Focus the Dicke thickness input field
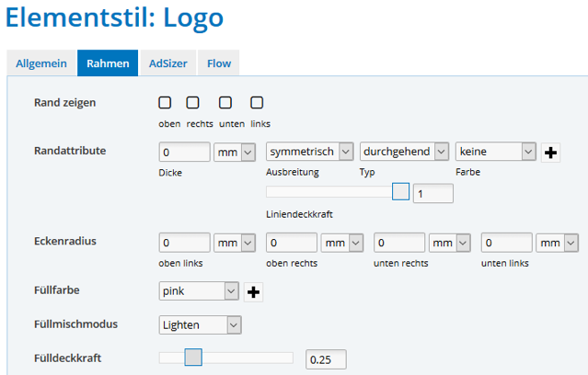 184,152
